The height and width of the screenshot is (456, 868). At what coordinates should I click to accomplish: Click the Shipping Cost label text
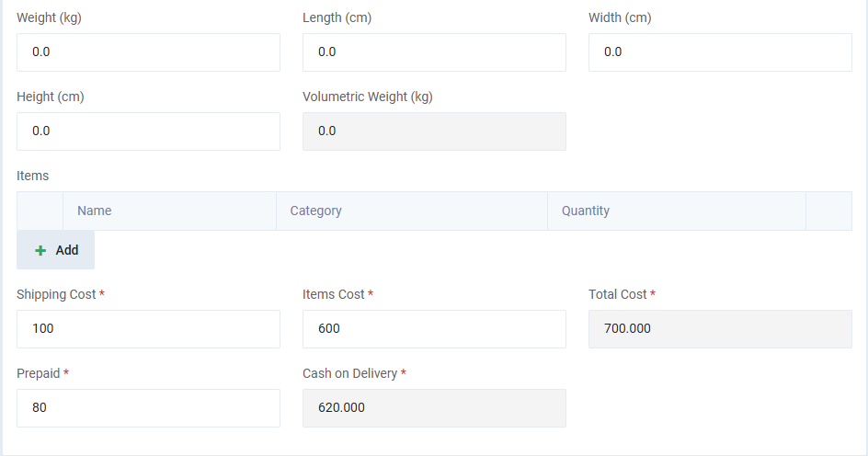[56, 294]
